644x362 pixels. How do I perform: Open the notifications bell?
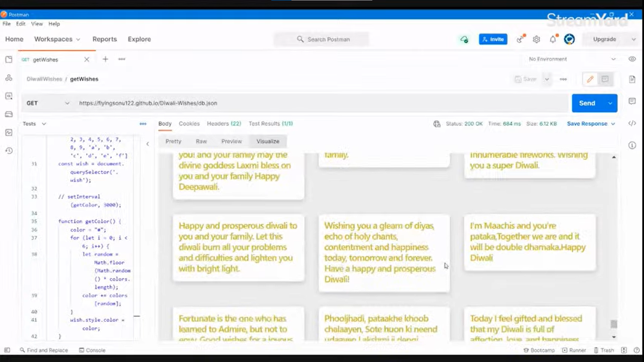[x=553, y=40]
